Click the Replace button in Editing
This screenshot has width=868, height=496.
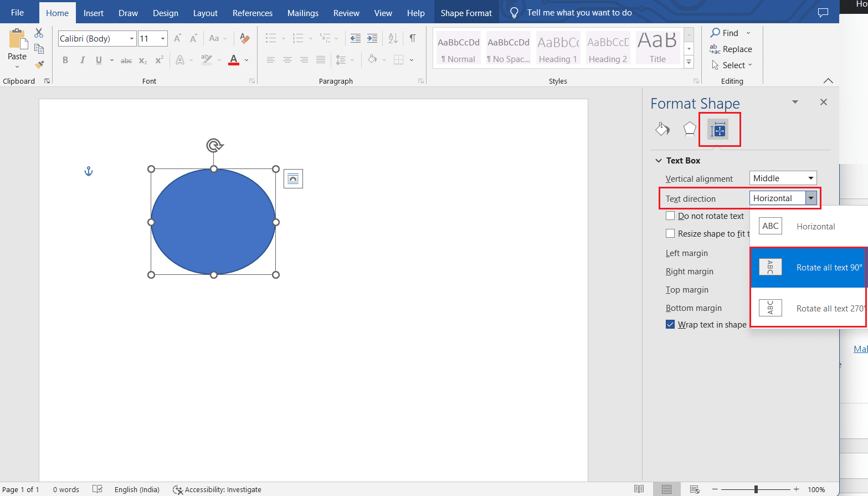(731, 49)
